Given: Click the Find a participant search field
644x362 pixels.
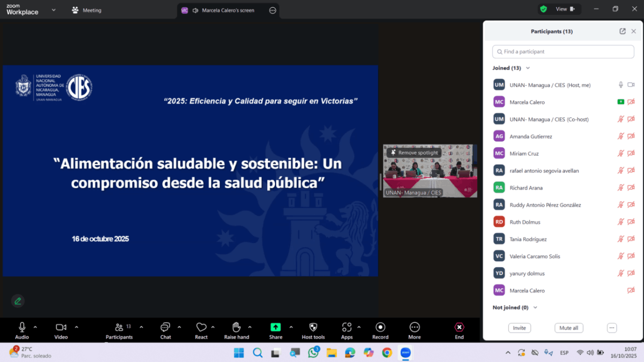Looking at the screenshot, I should click(x=563, y=52).
